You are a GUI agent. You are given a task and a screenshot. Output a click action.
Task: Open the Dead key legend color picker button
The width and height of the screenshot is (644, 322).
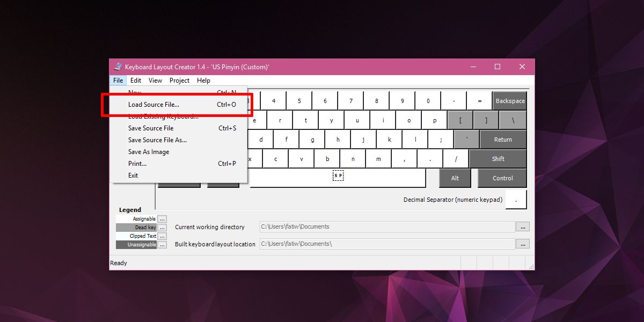point(162,228)
